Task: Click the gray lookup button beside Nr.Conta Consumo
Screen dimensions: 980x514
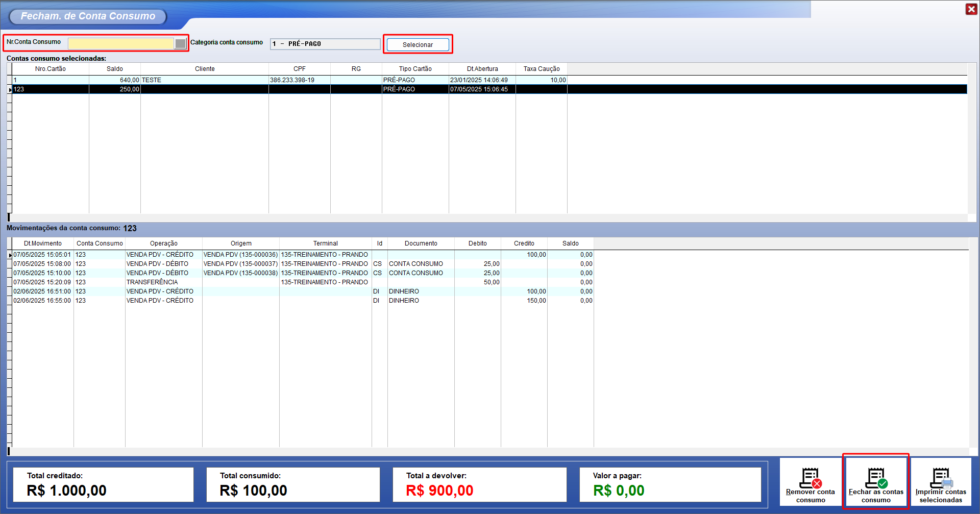Action: 181,44
